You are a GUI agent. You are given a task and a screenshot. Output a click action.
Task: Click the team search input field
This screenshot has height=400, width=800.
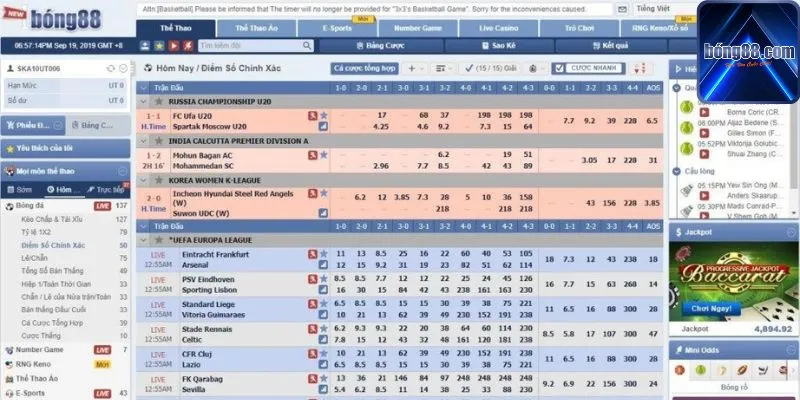tap(250, 46)
